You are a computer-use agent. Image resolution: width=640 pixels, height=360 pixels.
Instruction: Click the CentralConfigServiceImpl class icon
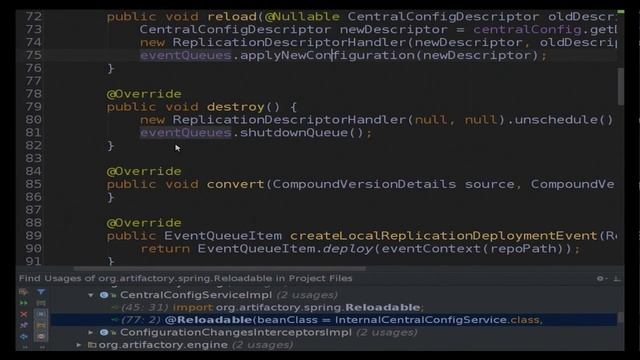point(104,295)
